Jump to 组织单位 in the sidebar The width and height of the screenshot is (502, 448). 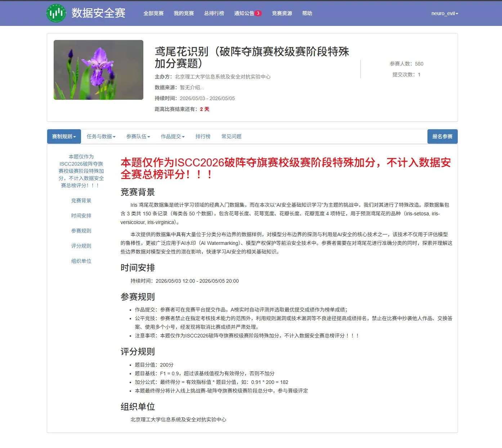(x=81, y=261)
